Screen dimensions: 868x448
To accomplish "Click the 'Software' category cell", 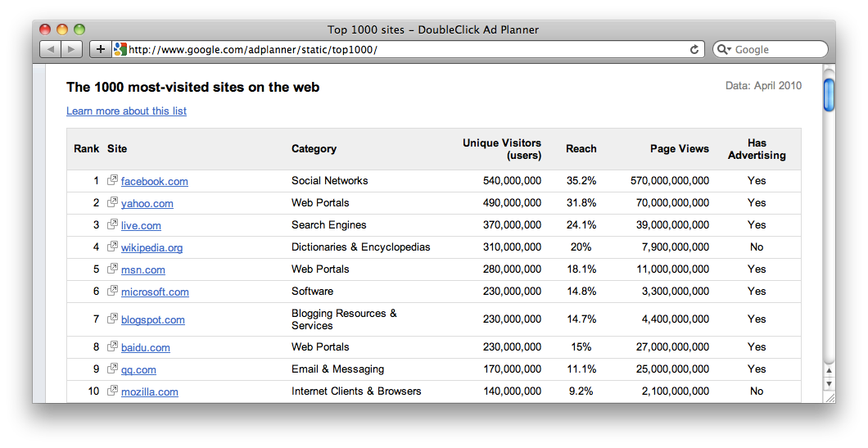I will coord(312,292).
